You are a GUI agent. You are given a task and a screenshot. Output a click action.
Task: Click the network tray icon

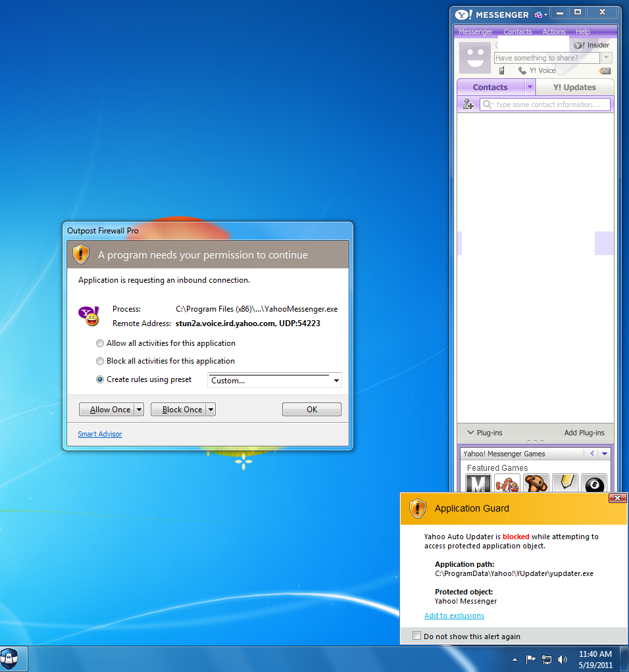coord(547,660)
